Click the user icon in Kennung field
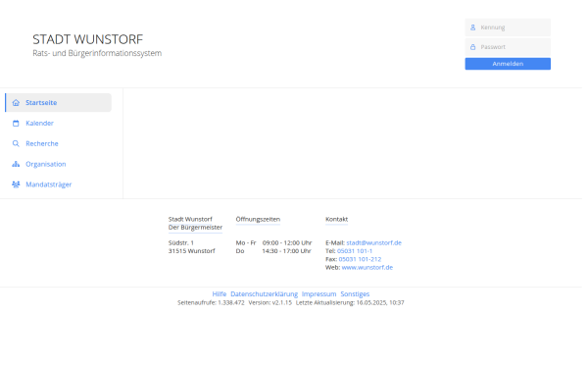Image resolution: width=588 pixels, height=368 pixels. click(x=473, y=27)
